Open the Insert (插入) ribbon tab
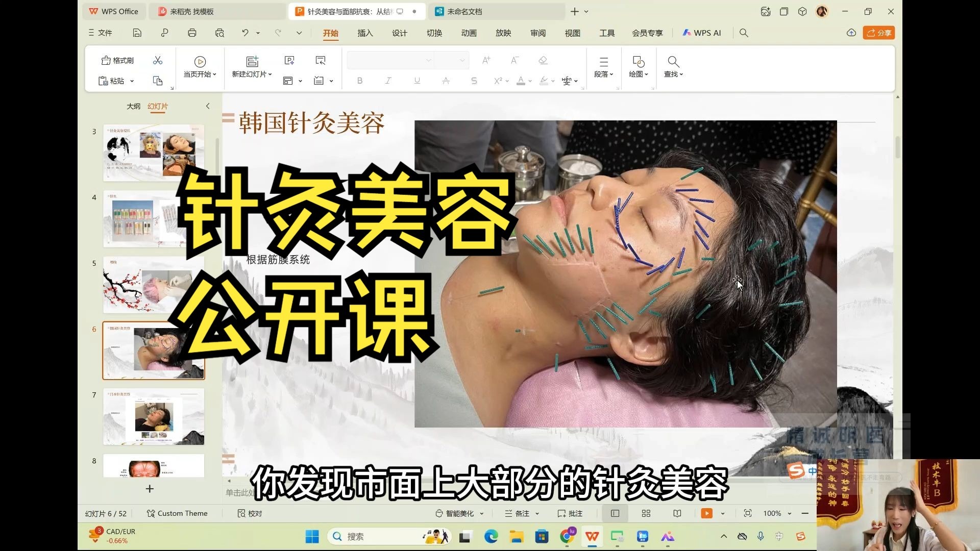The width and height of the screenshot is (980, 551). click(x=365, y=33)
